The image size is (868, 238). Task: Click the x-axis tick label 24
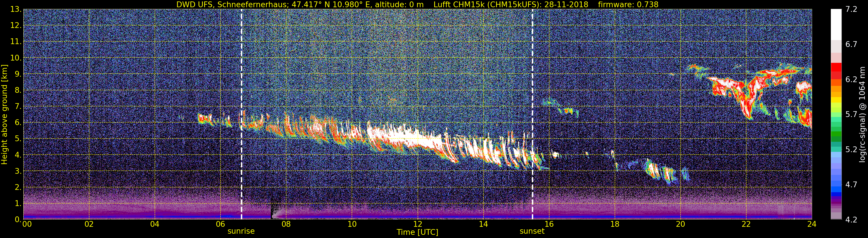(812, 224)
